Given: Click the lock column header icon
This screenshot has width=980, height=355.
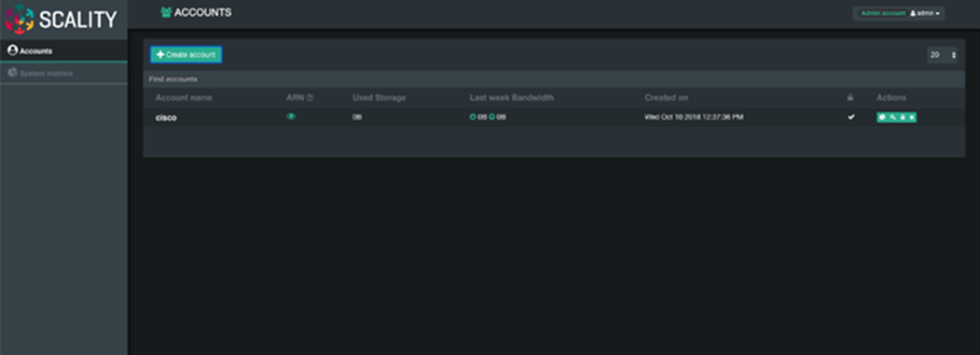Looking at the screenshot, I should coord(850,98).
